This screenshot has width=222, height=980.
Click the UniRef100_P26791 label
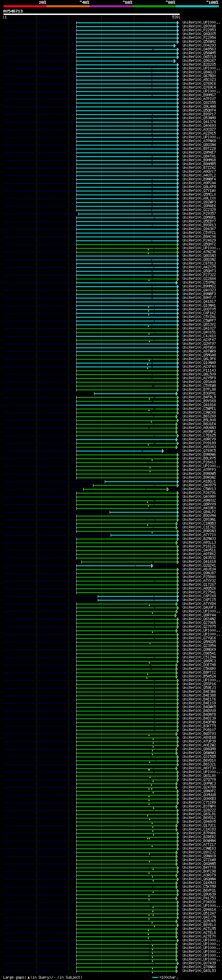[x=199, y=493]
